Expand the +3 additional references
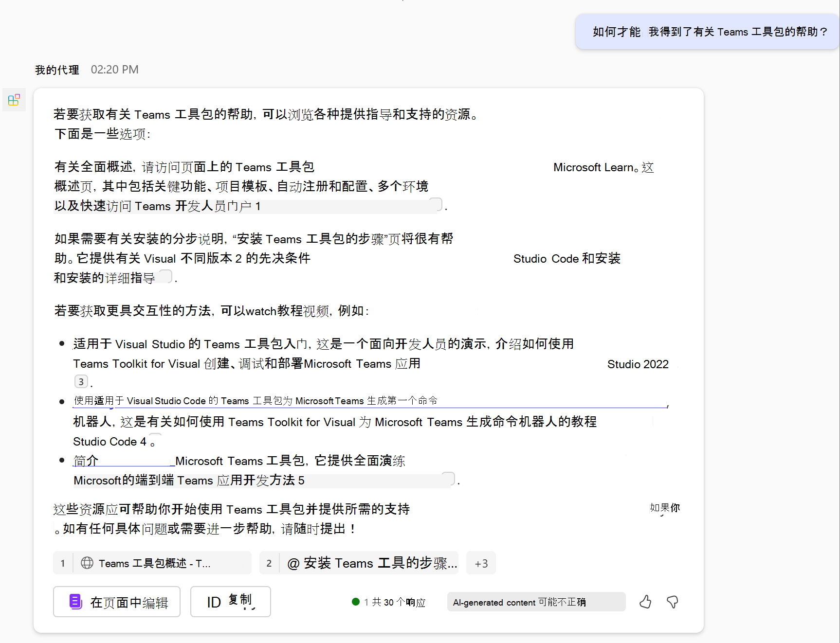Viewport: 840px width, 643px height. click(481, 563)
